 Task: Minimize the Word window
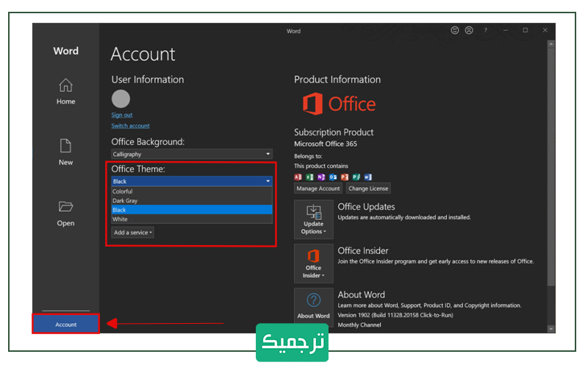pos(506,30)
